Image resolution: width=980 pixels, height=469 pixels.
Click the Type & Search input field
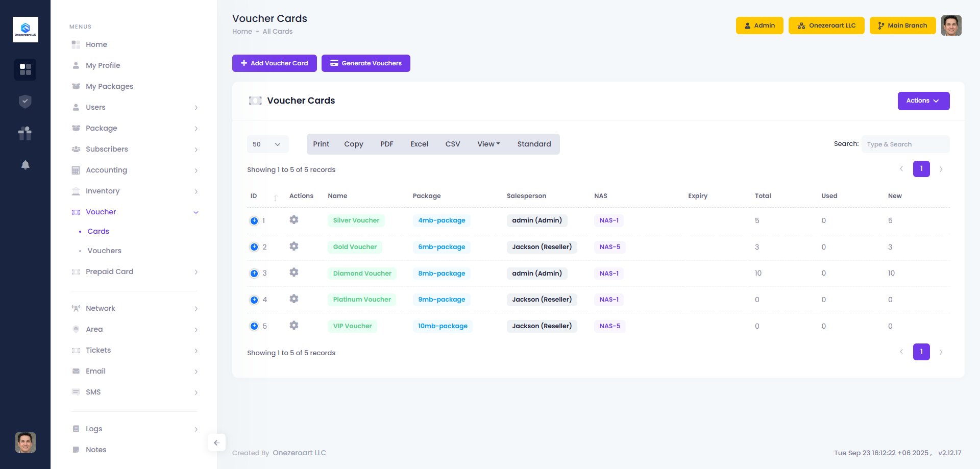pos(905,144)
